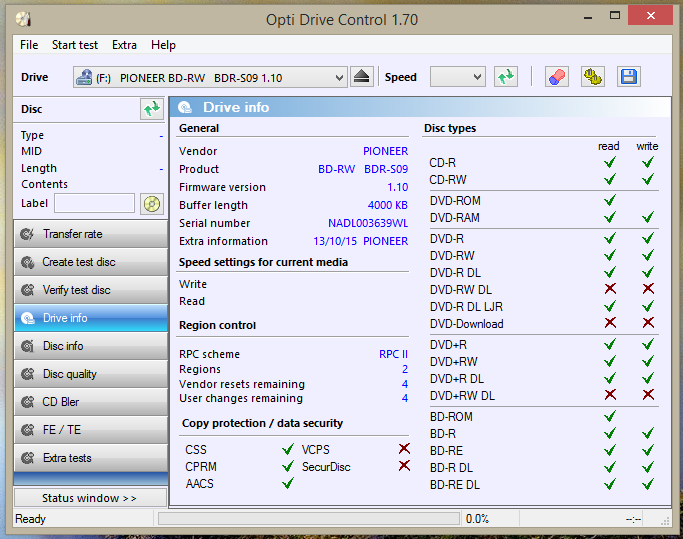Viewport: 683px width, 539px height.
Task: Click the VCPS unsupported red cross
Action: pyautogui.click(x=404, y=449)
